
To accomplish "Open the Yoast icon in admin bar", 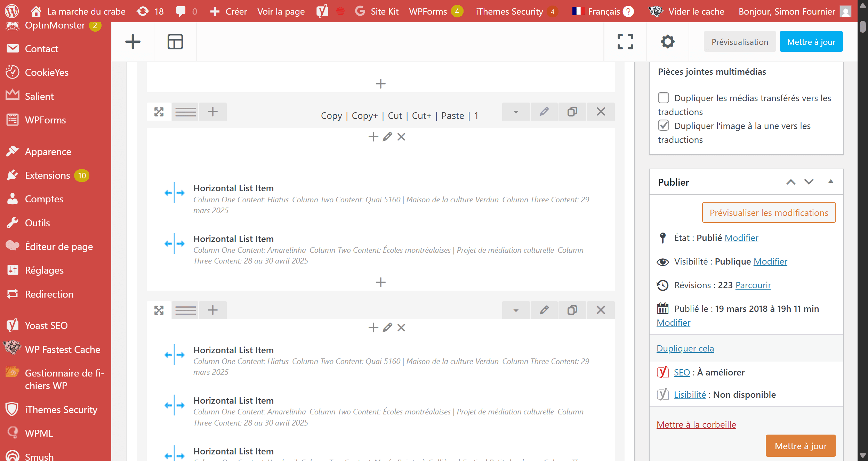I will 322,11.
